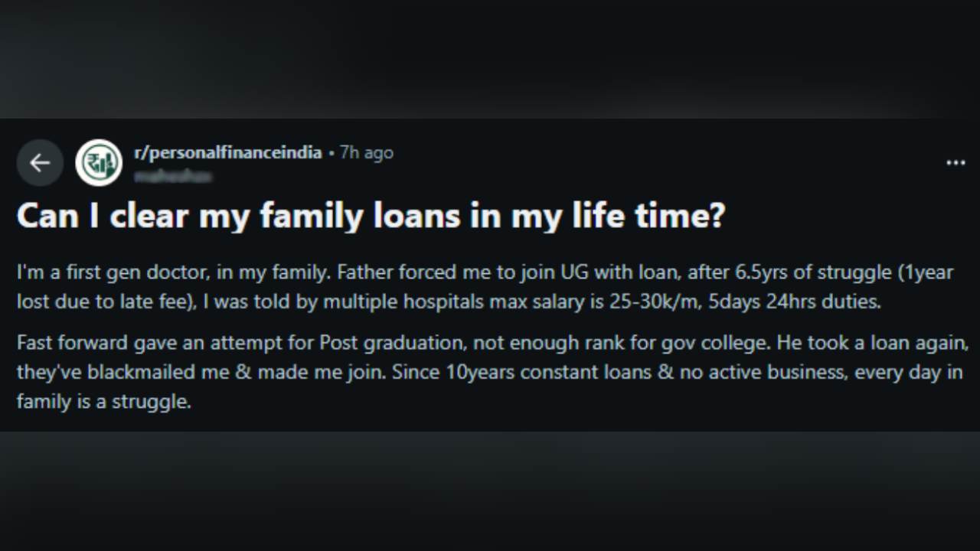The image size is (980, 551).
Task: Click the text 'family is a struggle.'
Action: [x=103, y=401]
